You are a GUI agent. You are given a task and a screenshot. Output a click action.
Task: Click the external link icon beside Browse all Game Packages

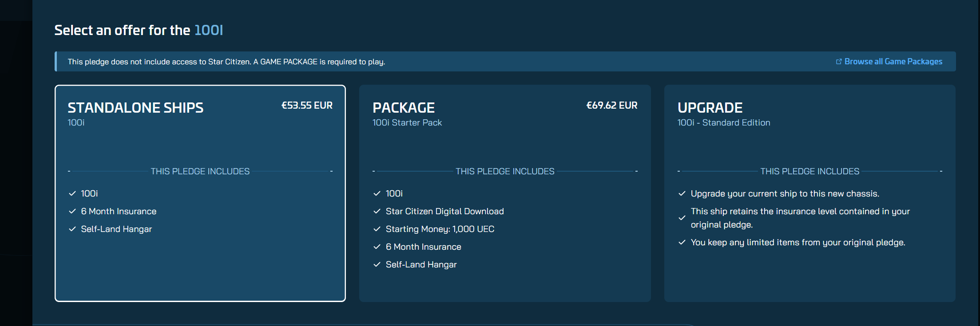tap(839, 62)
